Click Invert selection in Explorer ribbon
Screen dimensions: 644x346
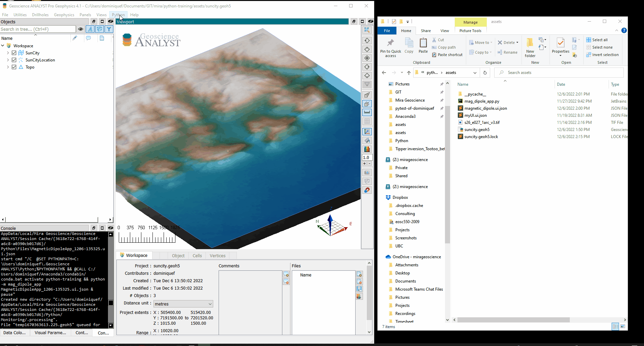[602, 55]
